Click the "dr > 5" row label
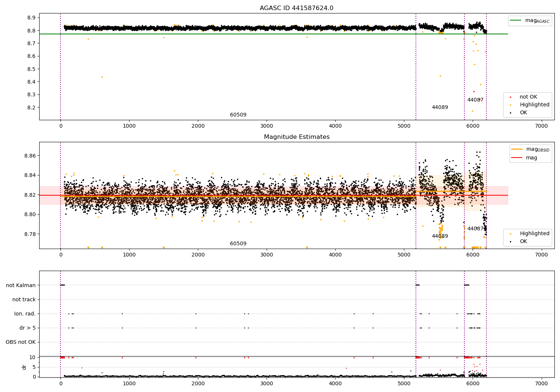The image size is (560, 392). coord(28,328)
